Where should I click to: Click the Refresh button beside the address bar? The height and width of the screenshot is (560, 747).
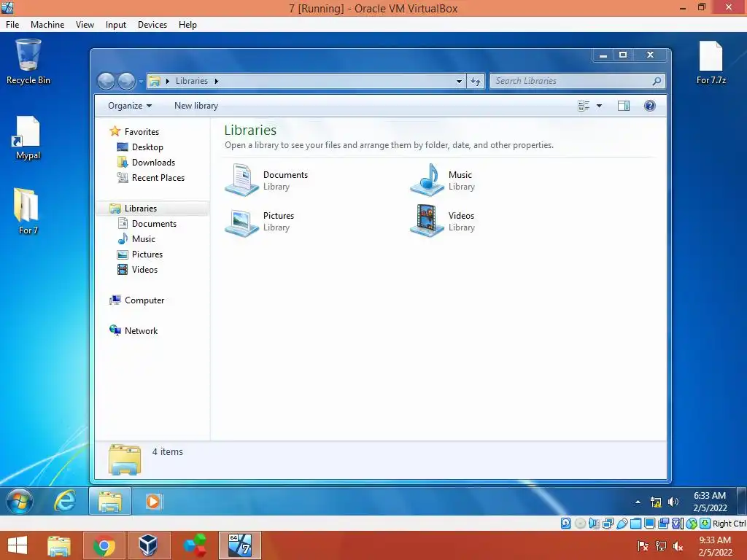(476, 82)
